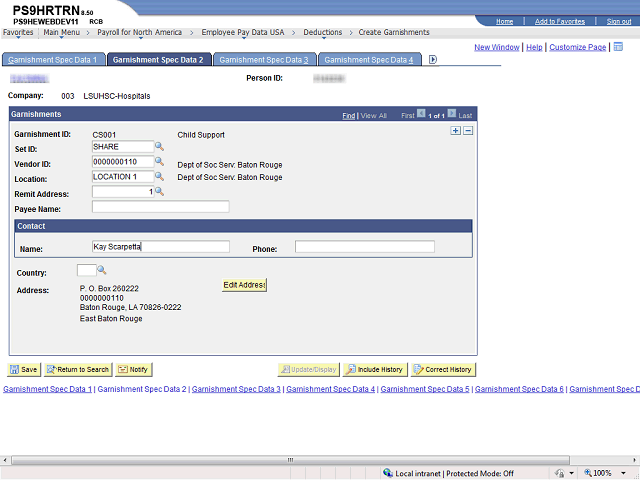Open the Help link
640x480 pixels.
point(534,47)
